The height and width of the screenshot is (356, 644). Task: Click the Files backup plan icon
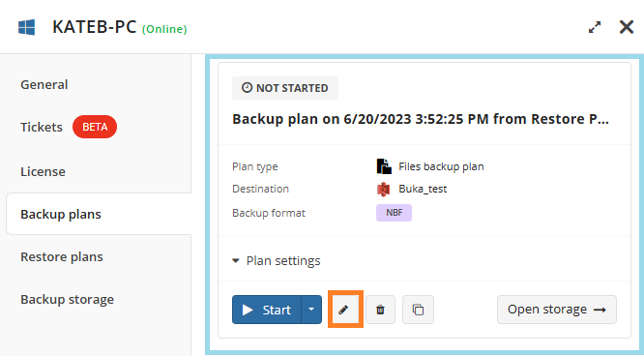384,166
